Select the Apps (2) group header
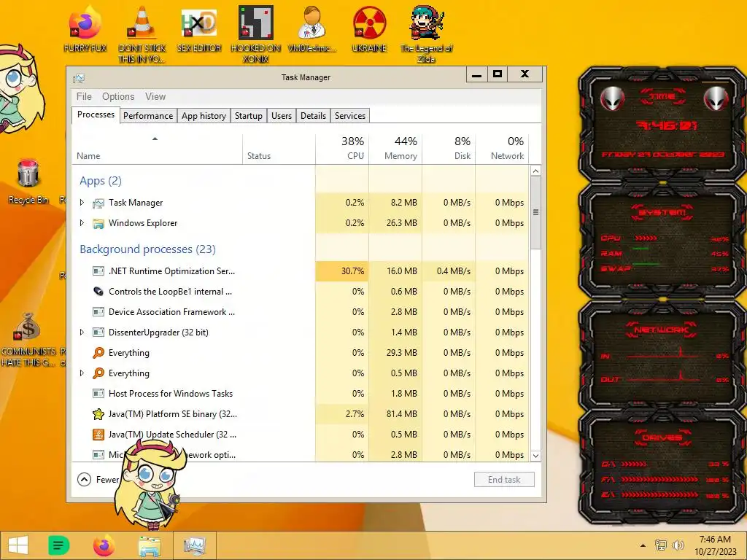 101,181
